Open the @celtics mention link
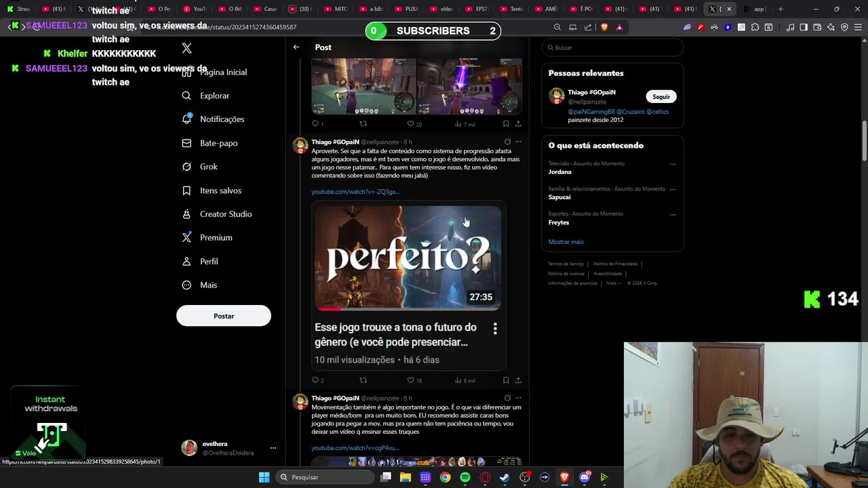 point(657,112)
